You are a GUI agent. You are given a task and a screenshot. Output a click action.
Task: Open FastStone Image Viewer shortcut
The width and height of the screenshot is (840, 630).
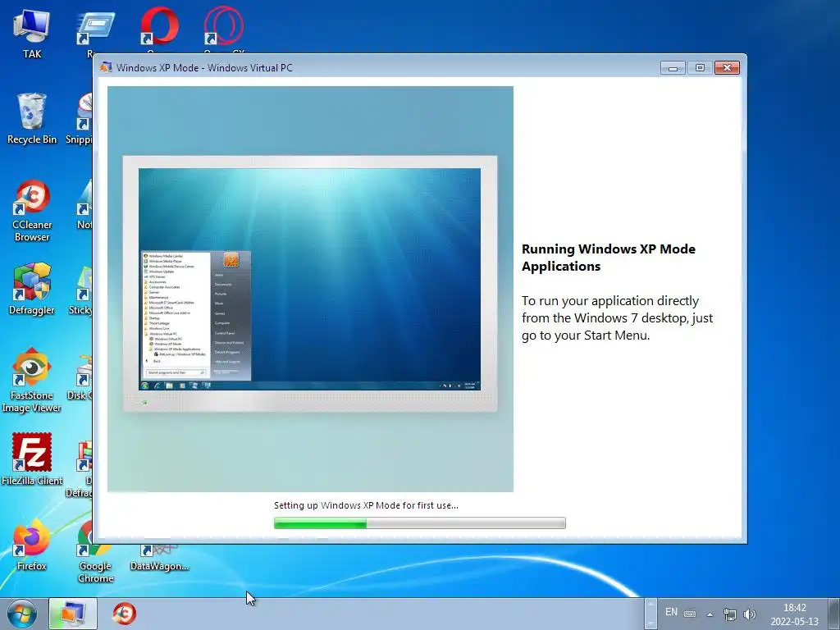(32, 381)
